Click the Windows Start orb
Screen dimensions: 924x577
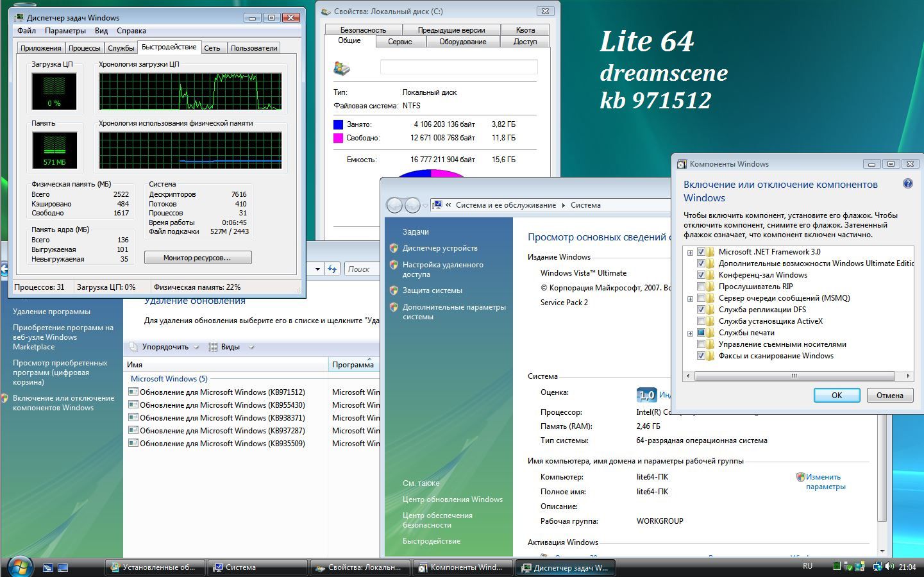pos(19,567)
